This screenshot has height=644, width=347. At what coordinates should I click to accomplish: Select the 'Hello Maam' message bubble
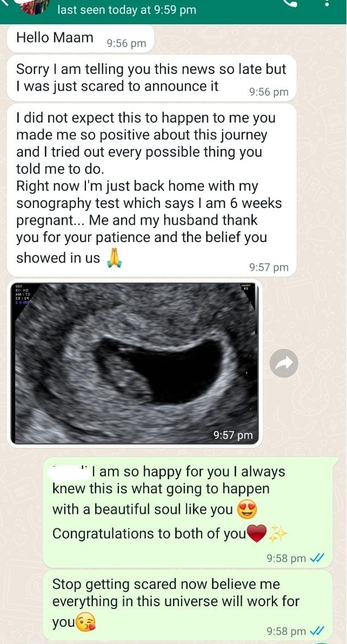80,39
